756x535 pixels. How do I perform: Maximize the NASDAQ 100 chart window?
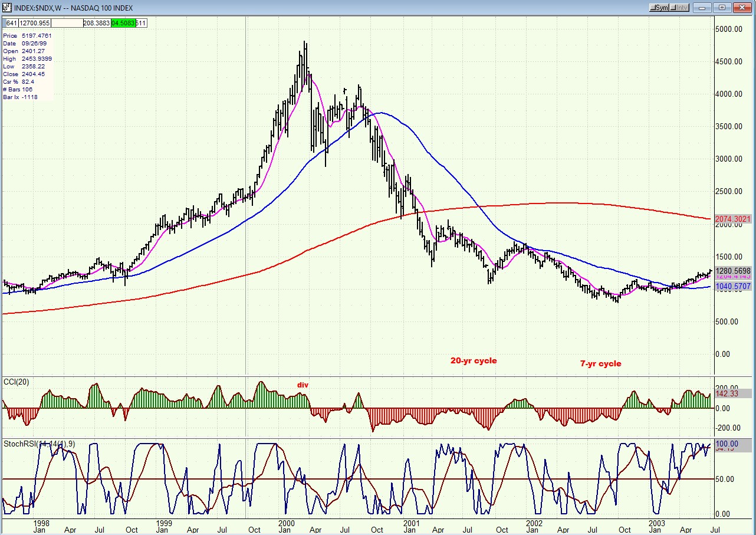721,8
